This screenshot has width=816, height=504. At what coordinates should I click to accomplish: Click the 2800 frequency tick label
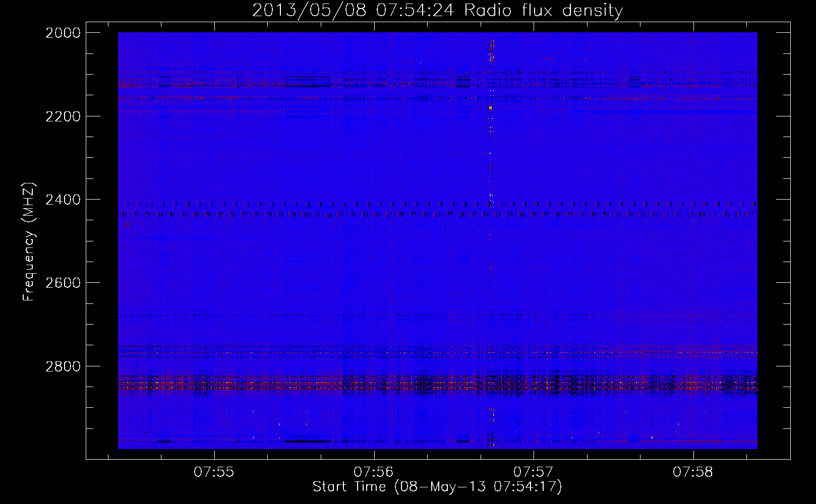pyautogui.click(x=63, y=366)
